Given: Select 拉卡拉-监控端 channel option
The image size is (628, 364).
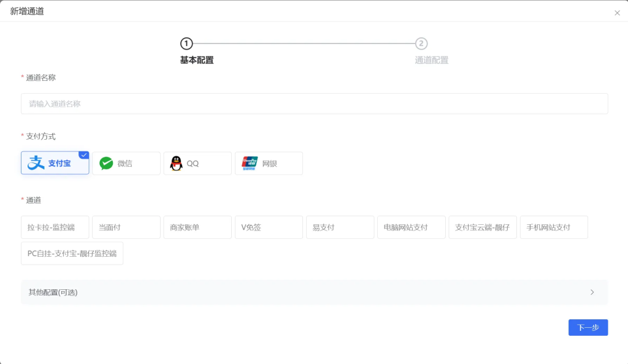Looking at the screenshot, I should tap(55, 227).
